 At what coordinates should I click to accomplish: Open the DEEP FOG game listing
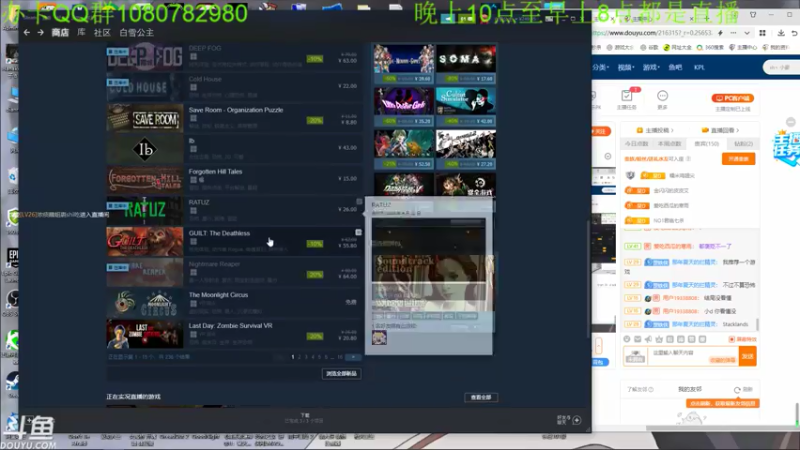tap(234, 57)
